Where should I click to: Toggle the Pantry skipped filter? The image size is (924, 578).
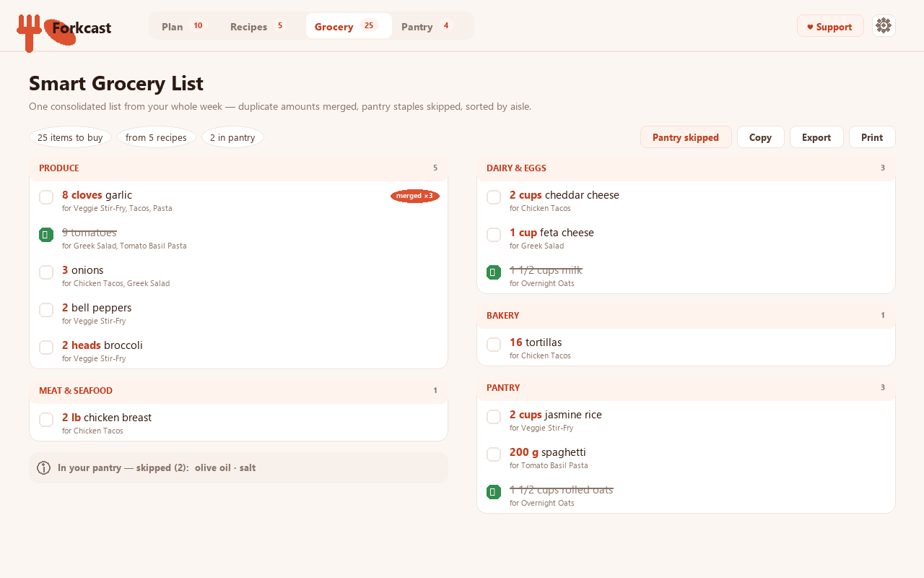686,137
